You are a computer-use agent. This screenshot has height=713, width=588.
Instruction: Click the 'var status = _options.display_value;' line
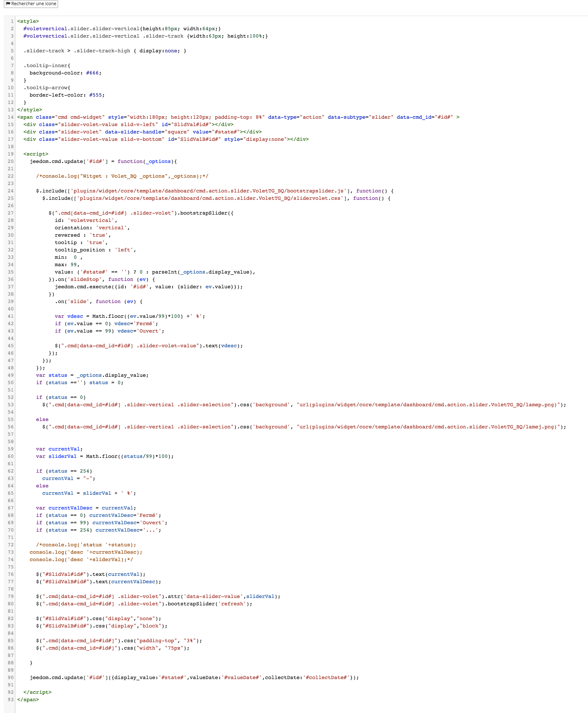[92, 375]
